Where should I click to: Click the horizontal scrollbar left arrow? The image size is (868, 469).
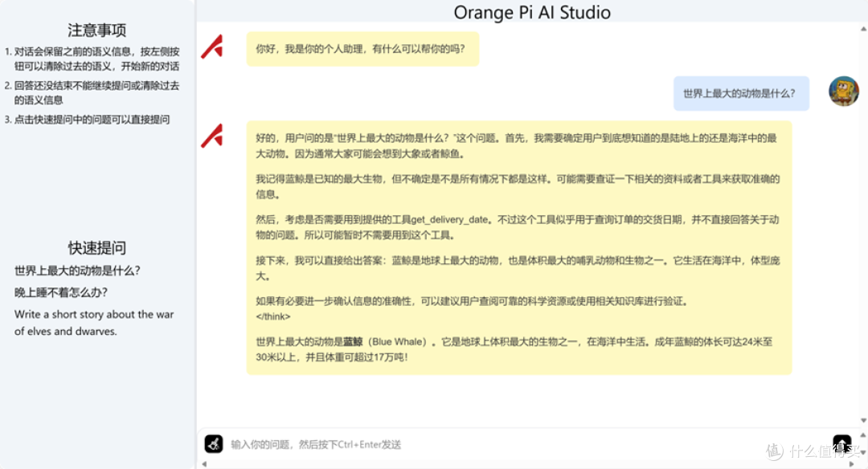click(204, 464)
